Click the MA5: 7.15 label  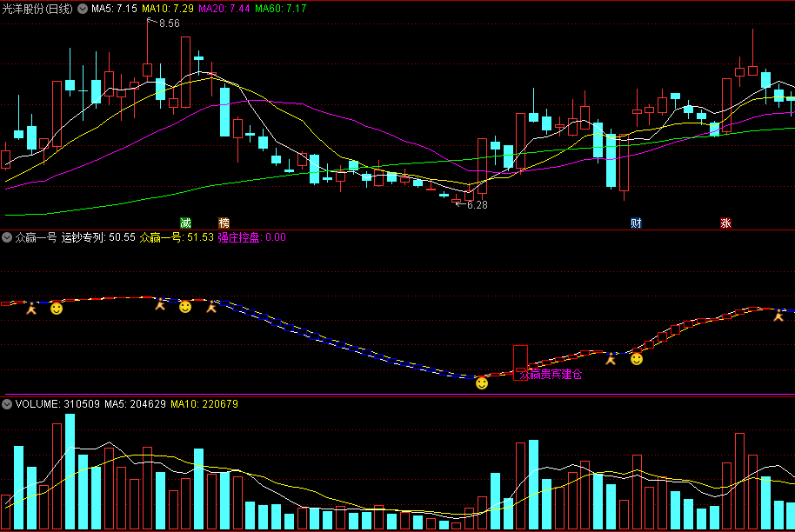(x=114, y=9)
